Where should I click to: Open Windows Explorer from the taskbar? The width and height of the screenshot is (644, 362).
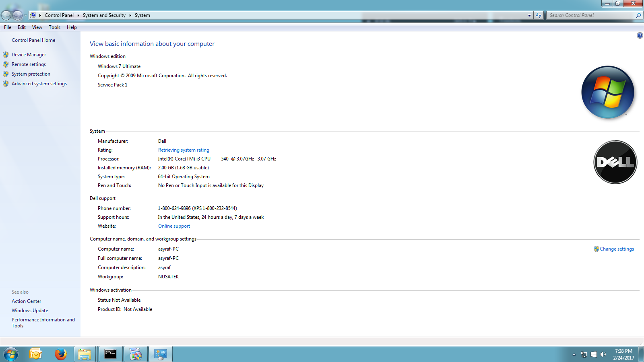point(85,354)
